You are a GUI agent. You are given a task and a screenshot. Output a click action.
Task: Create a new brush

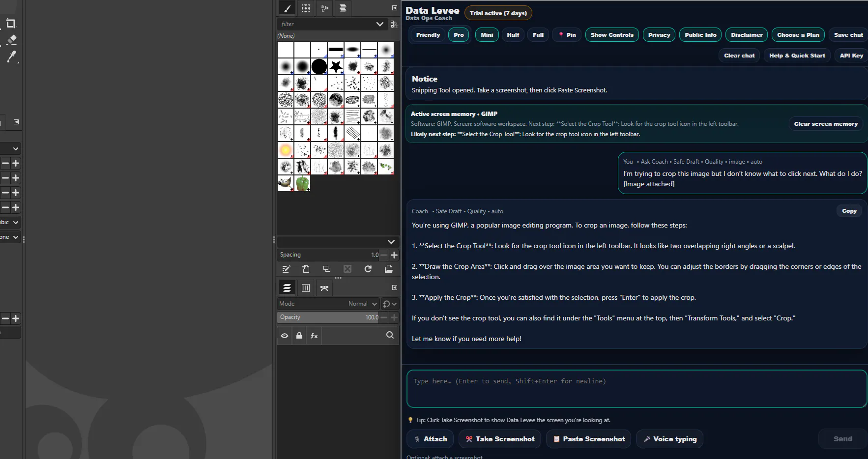[306, 269]
